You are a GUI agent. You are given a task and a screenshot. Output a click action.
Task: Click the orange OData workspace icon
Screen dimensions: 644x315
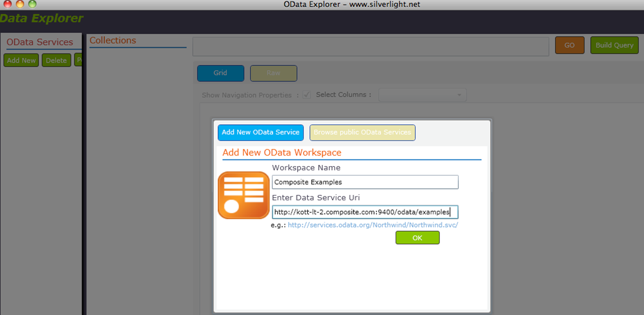(244, 195)
